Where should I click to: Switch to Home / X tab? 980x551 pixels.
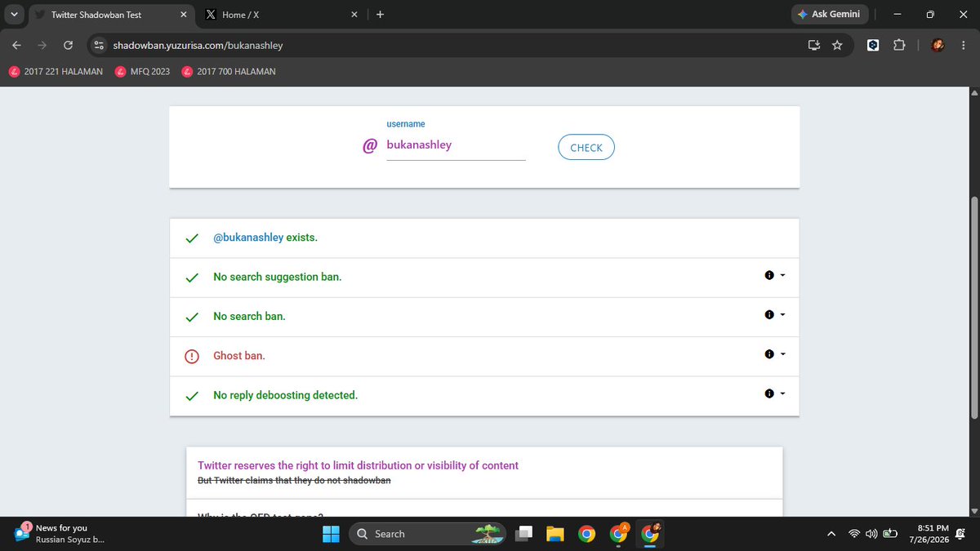(283, 15)
